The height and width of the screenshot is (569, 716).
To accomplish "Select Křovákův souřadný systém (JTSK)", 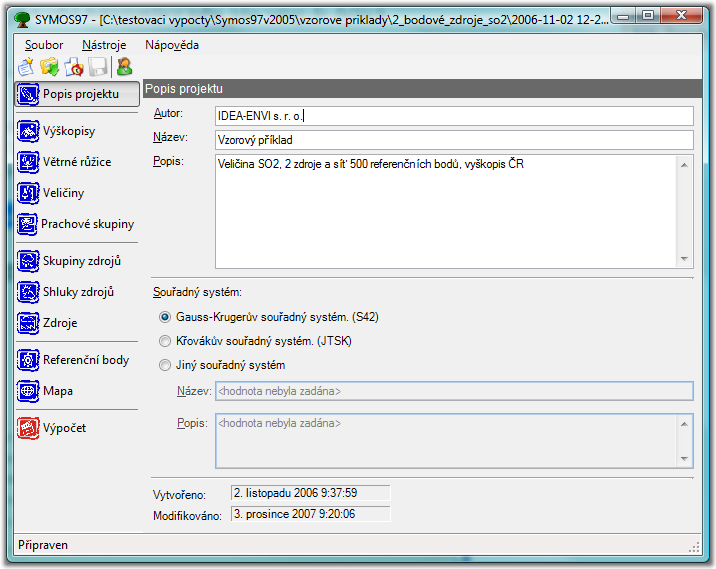I will point(255,341).
